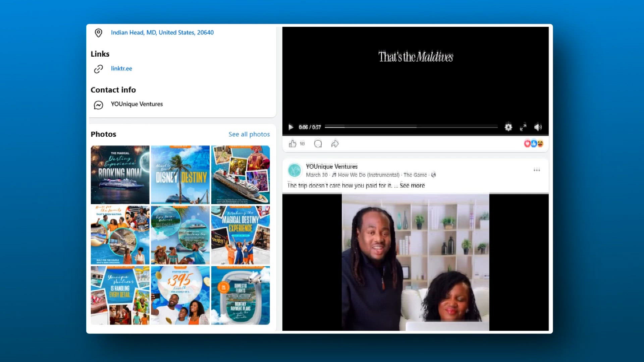
Task: Open video settings gear
Action: click(x=508, y=127)
